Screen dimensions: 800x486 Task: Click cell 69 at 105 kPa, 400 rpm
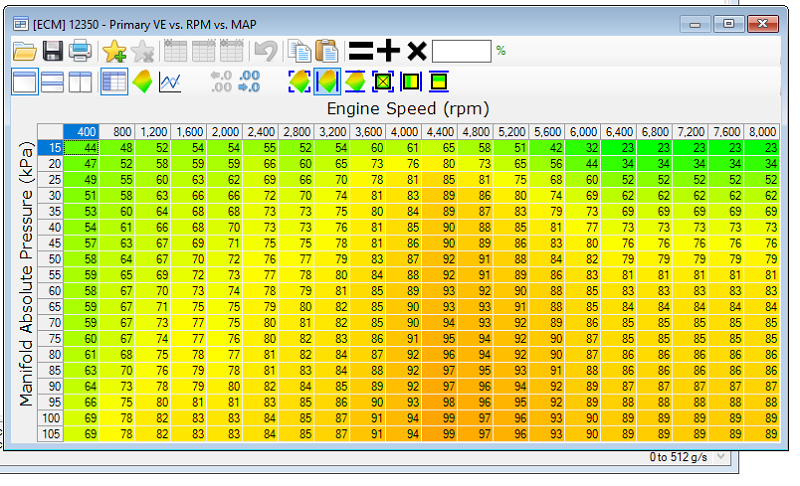point(81,434)
